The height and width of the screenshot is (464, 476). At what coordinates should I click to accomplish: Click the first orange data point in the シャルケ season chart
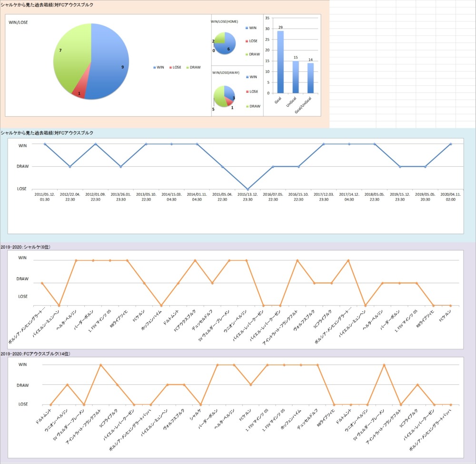[42, 283]
